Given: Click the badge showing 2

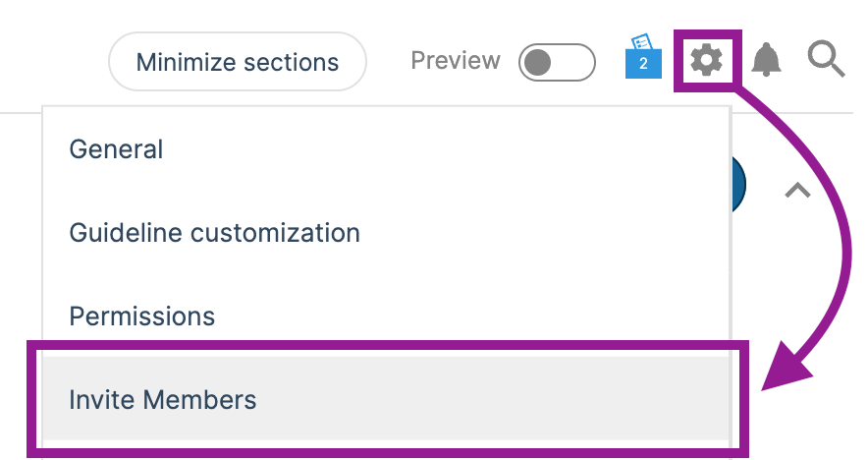Looking at the screenshot, I should [643, 64].
